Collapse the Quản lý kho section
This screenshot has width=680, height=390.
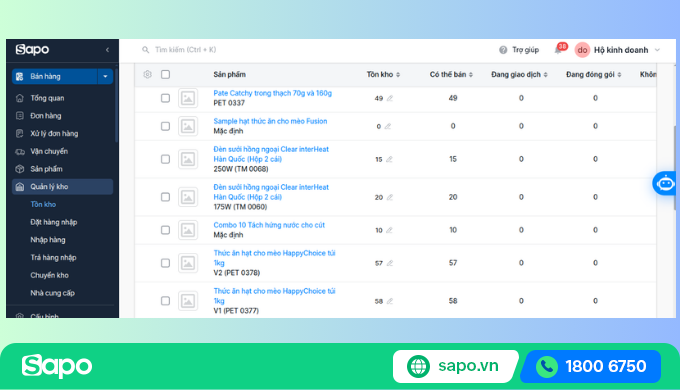(x=62, y=187)
